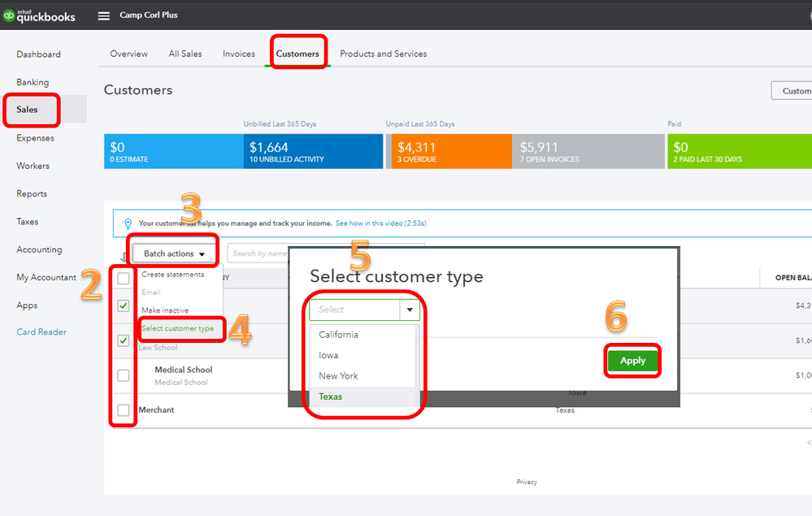Filter by $5,911 Open Invoices tile
This screenshot has width=812, height=516.
pos(588,151)
